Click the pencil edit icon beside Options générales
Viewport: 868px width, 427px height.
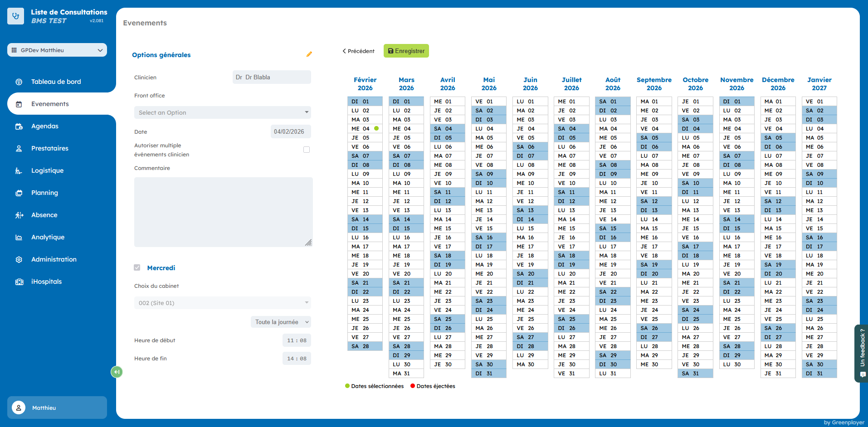(x=309, y=54)
